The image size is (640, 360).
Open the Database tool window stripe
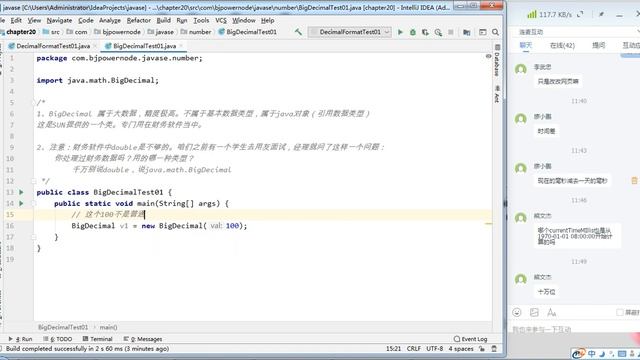pyautogui.click(x=497, y=60)
